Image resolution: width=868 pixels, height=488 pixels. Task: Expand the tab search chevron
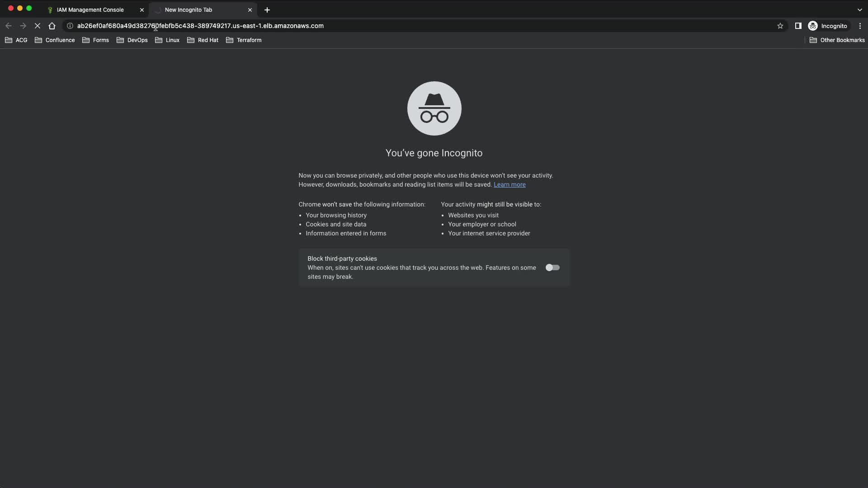coord(859,9)
